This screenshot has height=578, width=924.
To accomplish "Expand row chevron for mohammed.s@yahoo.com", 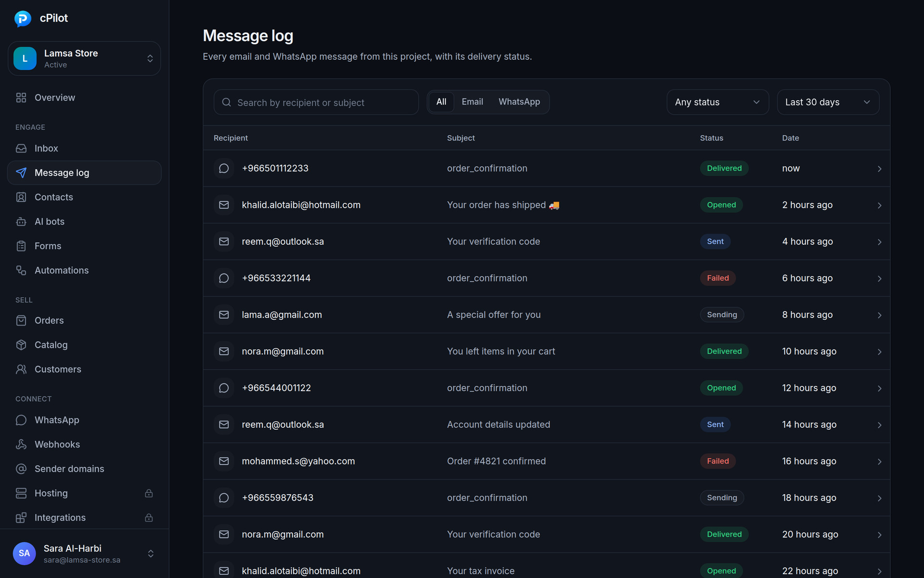I will [x=879, y=461].
